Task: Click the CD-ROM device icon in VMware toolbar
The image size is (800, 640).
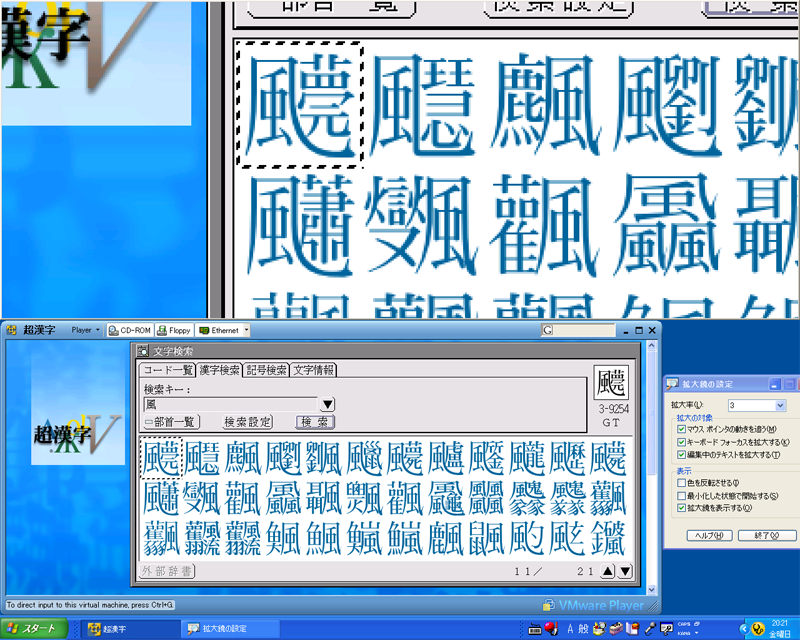Action: pos(114,330)
